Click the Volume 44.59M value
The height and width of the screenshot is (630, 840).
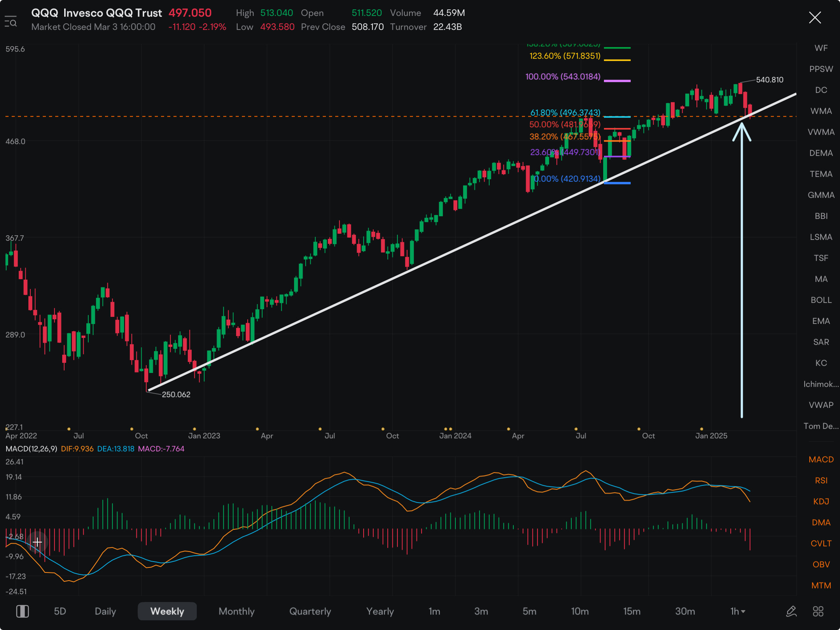[449, 13]
